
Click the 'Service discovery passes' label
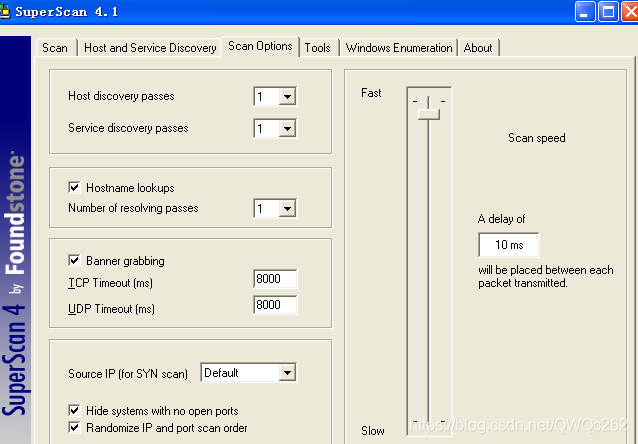point(128,128)
